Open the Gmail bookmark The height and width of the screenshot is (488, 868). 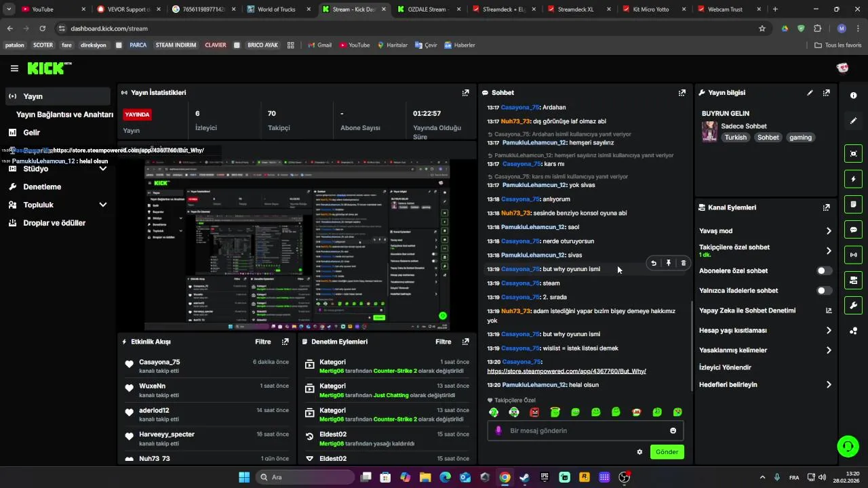[319, 45]
